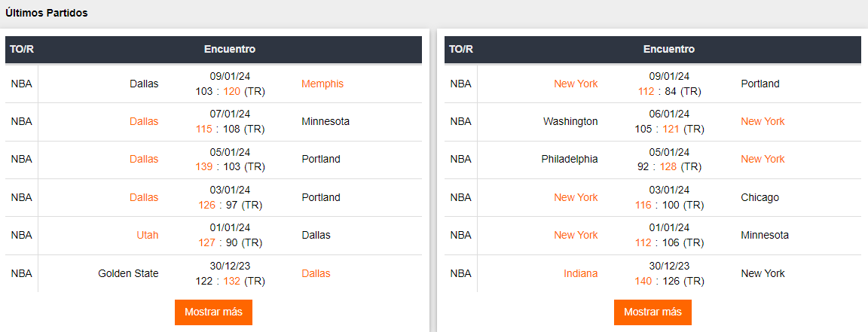The height and width of the screenshot is (332, 868).
Task: Open the 139 : 103 Dallas vs Portland score
Action: (x=229, y=166)
